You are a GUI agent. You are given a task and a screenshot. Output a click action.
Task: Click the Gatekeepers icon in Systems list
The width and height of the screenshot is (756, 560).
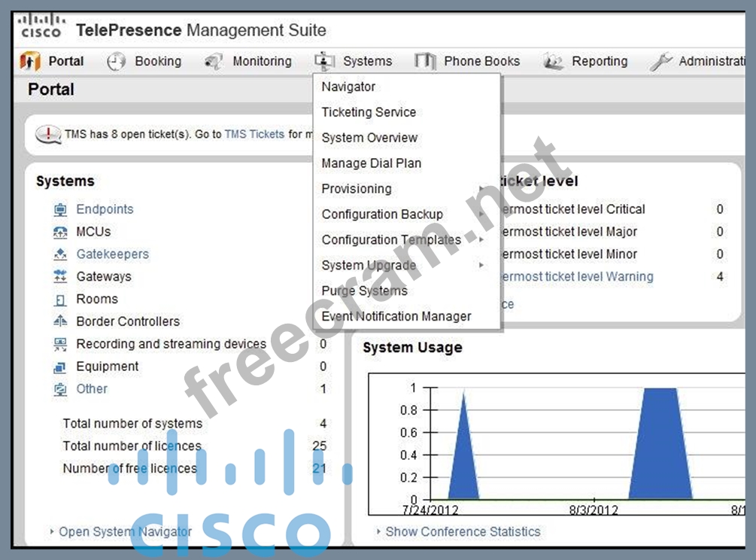pos(60,254)
